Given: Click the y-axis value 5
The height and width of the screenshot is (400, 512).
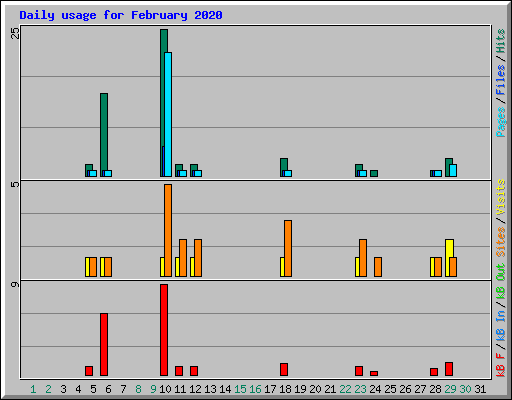Looking at the screenshot, I should coord(15,184).
